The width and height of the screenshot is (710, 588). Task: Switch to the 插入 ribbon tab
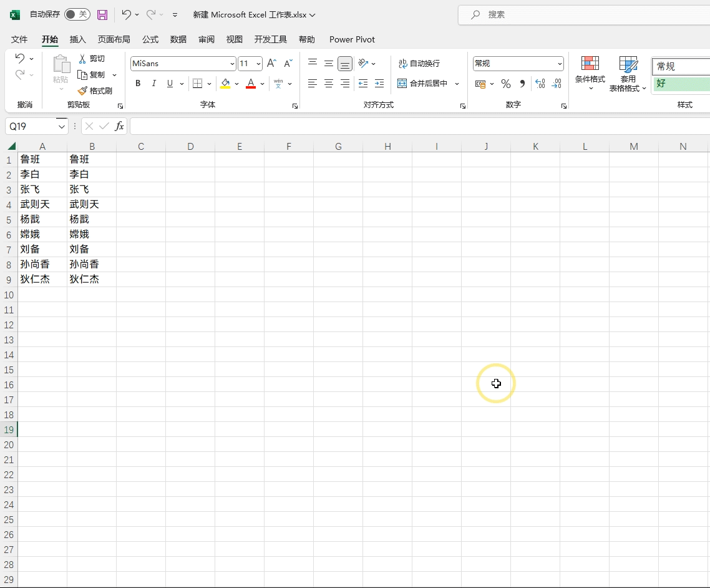pyautogui.click(x=77, y=39)
